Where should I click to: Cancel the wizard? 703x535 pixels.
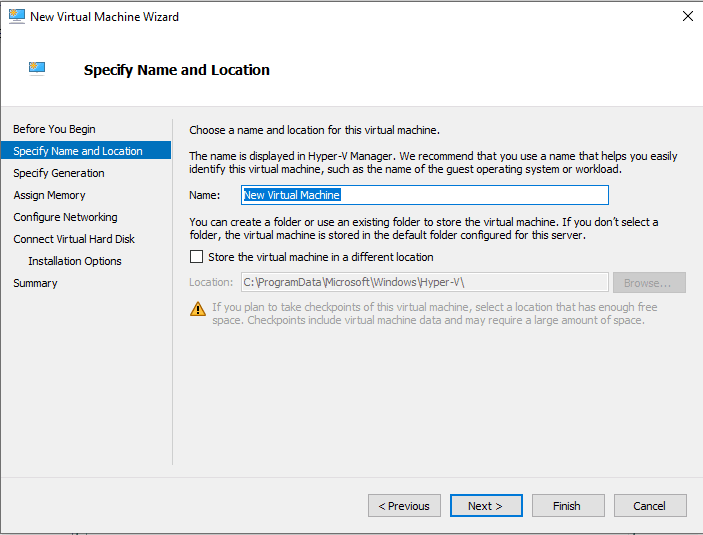(650, 506)
